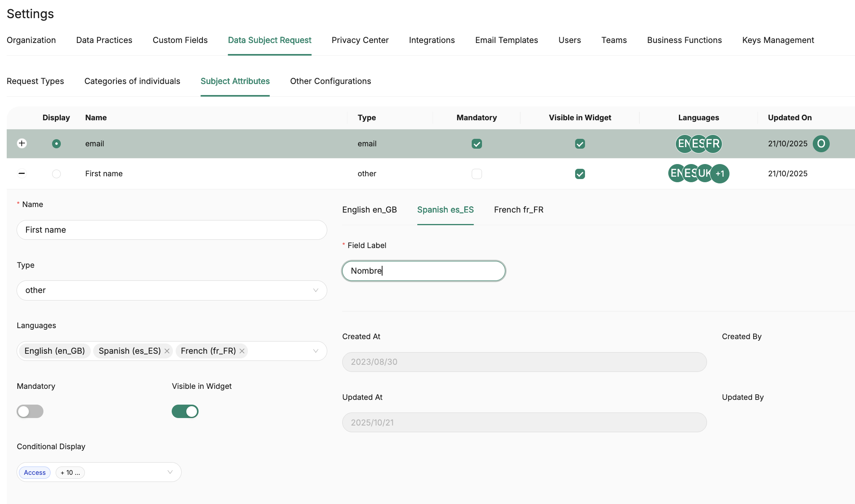Expand the email row with plus icon
The height and width of the screenshot is (504, 855).
[22, 144]
